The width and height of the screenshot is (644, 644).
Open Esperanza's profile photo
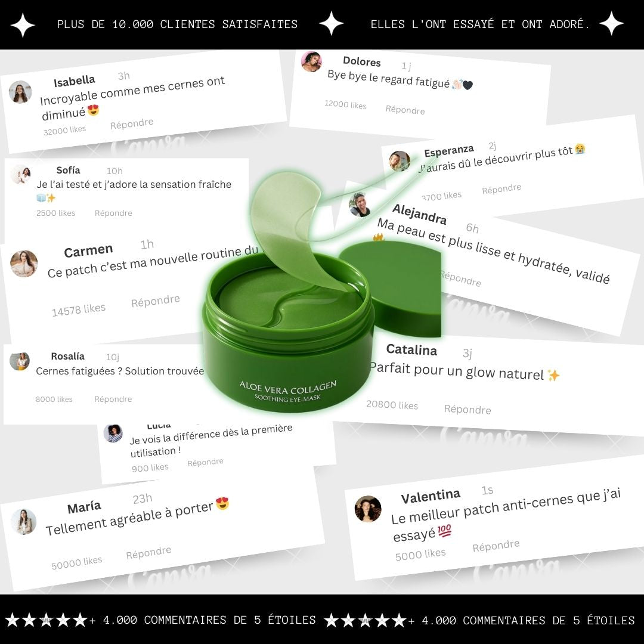(400, 161)
